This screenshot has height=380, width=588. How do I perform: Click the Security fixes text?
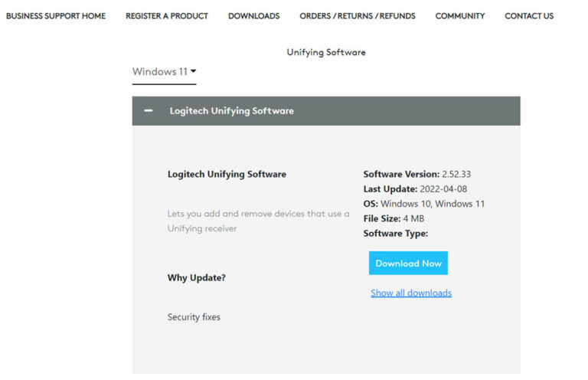click(194, 316)
